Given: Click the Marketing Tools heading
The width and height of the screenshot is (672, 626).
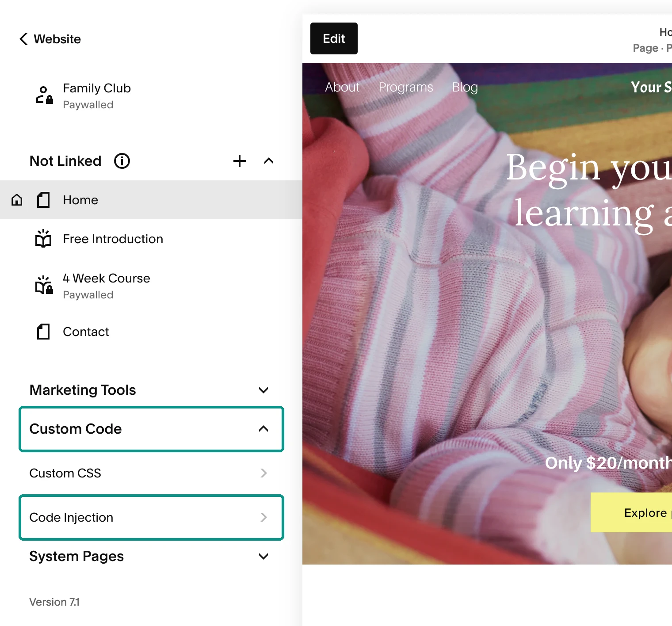Looking at the screenshot, I should pyautogui.click(x=83, y=390).
